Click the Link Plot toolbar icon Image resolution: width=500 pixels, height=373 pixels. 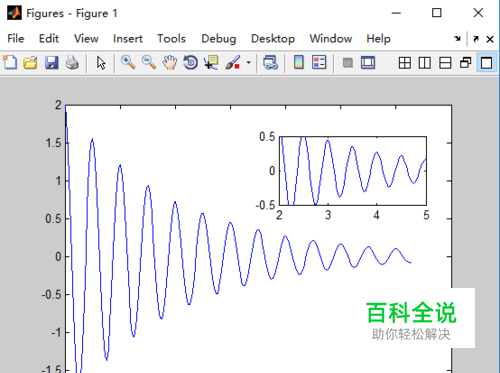pyautogui.click(x=270, y=63)
